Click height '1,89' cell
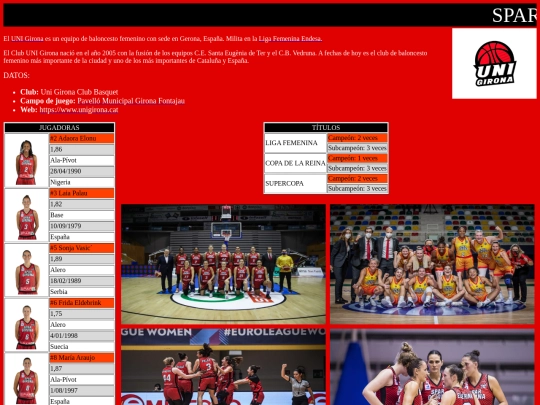The height and width of the screenshot is (405, 540). tap(82, 259)
